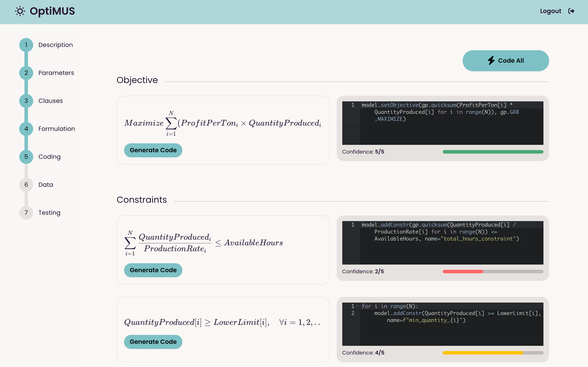Click the logout arrow icon
Image resolution: width=588 pixels, height=367 pixels.
pos(571,11)
